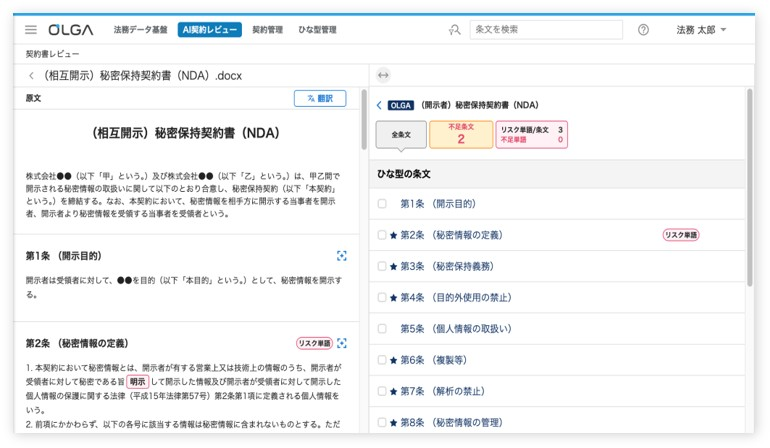Screen dimensions: 770x448
Task: Click the panel resize arrows icon
Action: click(383, 75)
